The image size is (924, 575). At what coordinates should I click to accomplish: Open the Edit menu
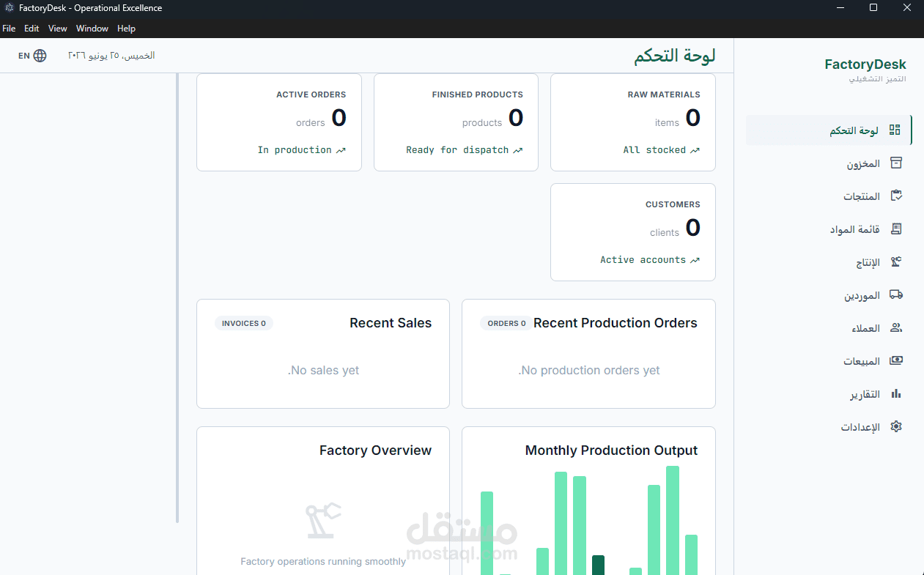[x=32, y=29]
